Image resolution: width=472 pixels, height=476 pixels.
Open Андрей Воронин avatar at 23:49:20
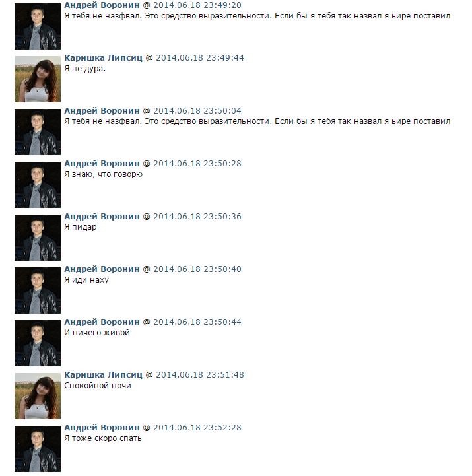click(38, 26)
